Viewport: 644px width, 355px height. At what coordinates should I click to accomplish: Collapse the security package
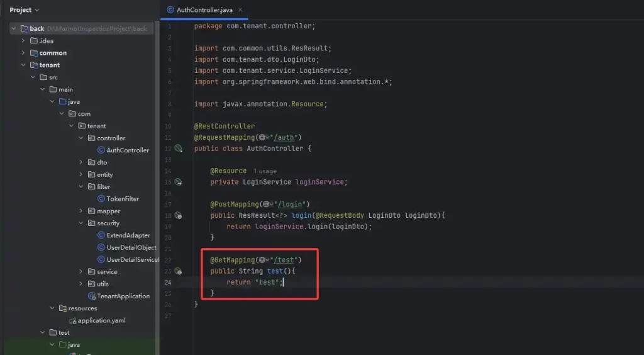click(x=81, y=223)
